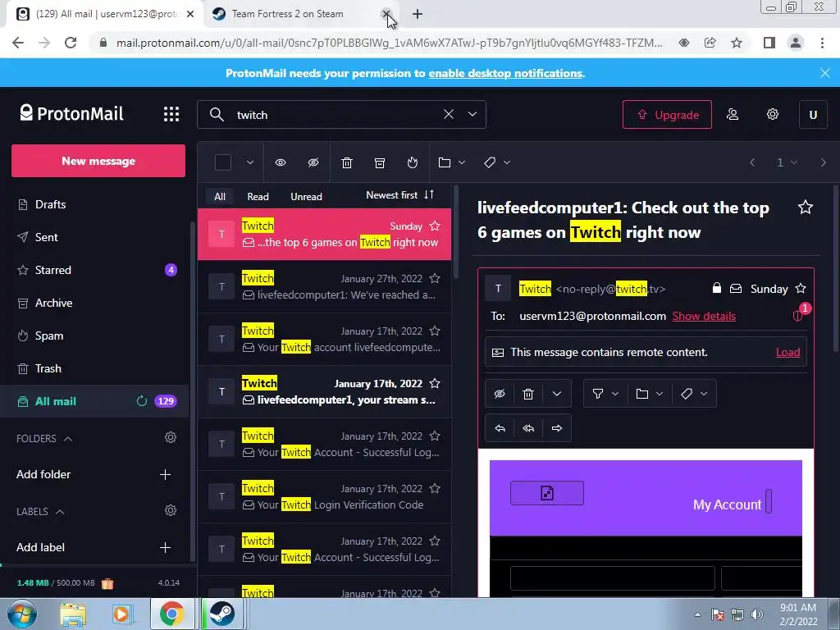The image size is (840, 630).
Task: Star the Sunday Twitch email in list
Action: pos(435,226)
